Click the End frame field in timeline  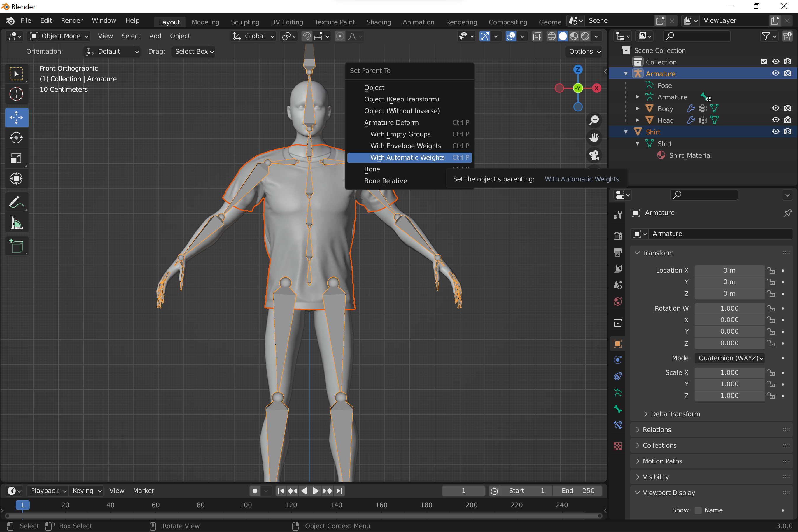tap(577, 491)
